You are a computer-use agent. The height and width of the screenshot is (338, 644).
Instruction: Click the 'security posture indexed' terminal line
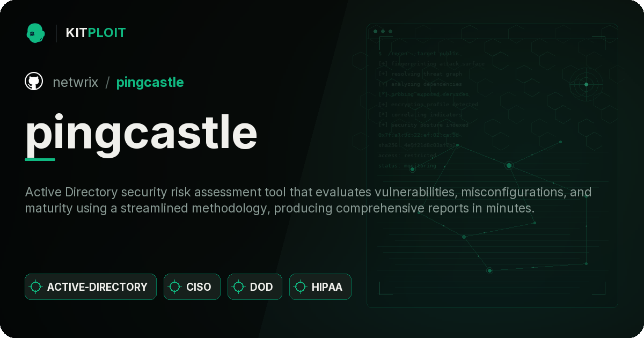pyautogui.click(x=423, y=125)
